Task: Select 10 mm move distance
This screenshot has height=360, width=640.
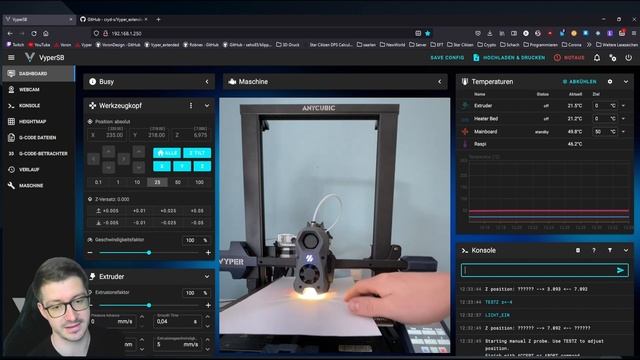Action: tap(137, 182)
